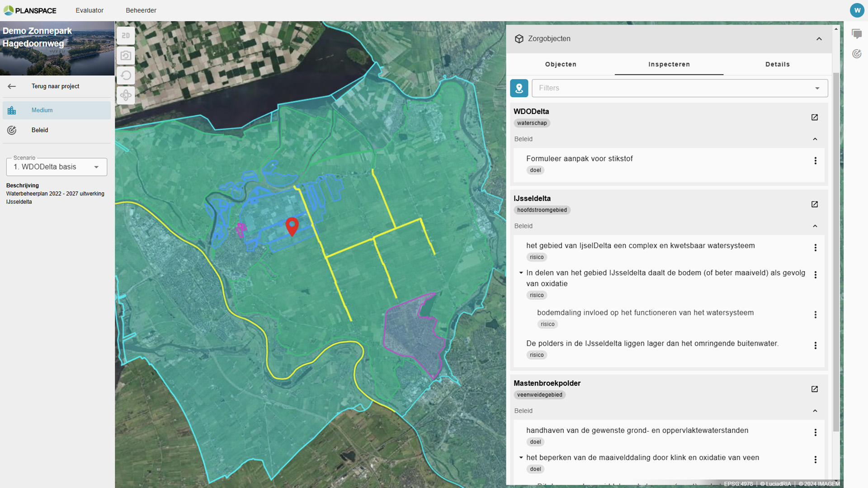The height and width of the screenshot is (488, 868).
Task: Toggle the map location pin filter button
Action: (519, 88)
